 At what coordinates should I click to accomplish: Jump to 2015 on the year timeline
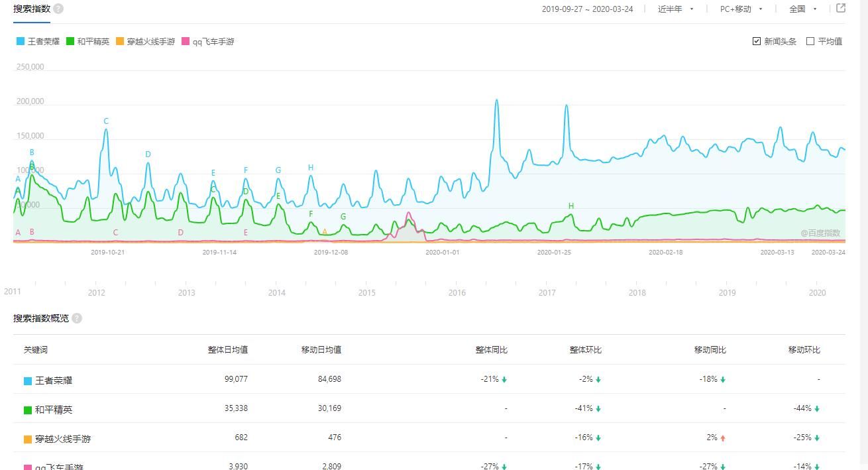click(x=366, y=292)
